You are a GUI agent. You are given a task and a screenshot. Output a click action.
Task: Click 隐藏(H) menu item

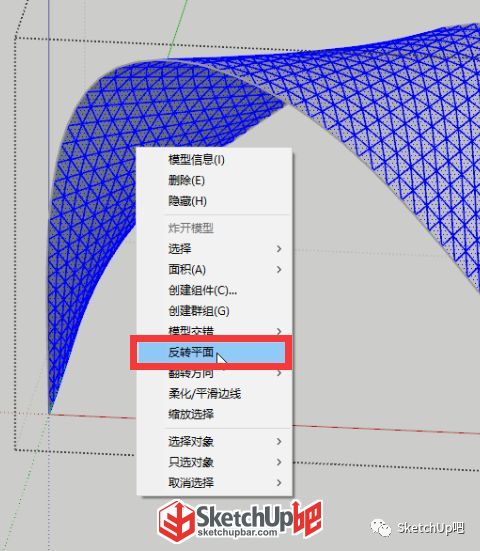[187, 201]
